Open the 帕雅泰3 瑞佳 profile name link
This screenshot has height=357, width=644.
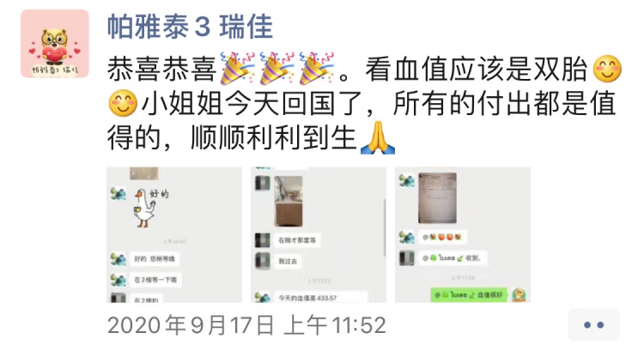(190, 27)
